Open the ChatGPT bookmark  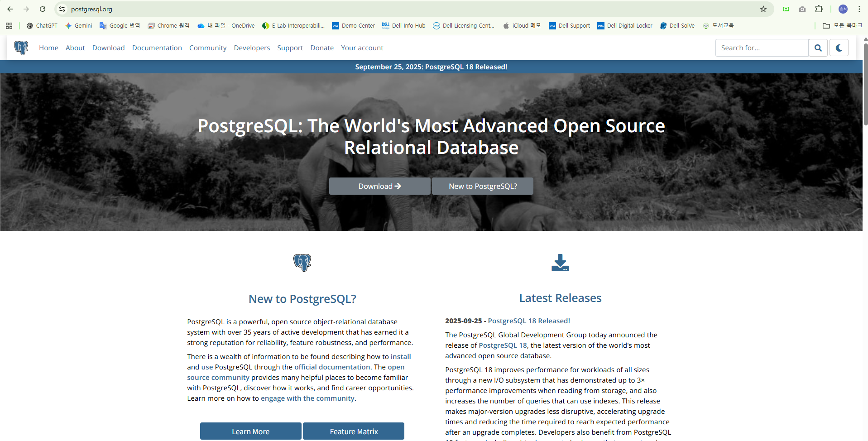[42, 26]
